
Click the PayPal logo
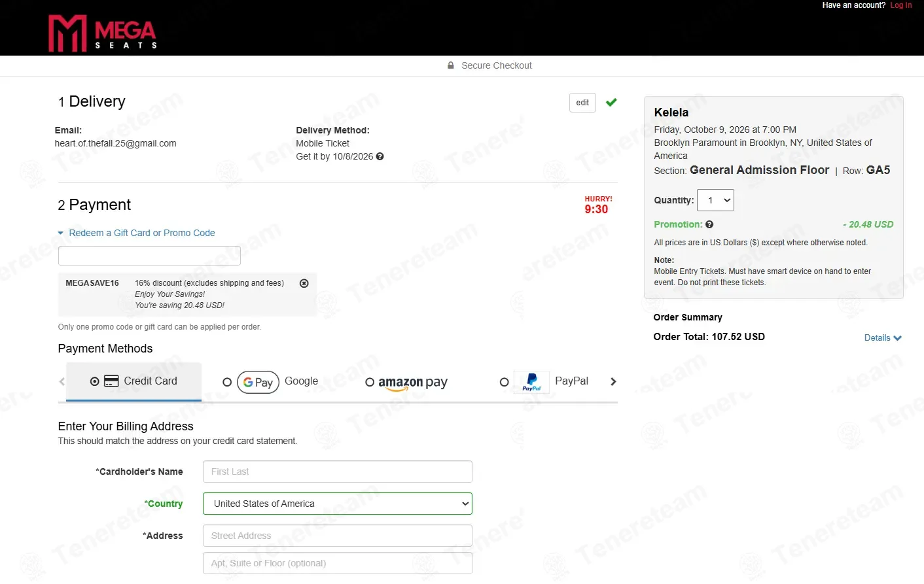[x=532, y=382]
